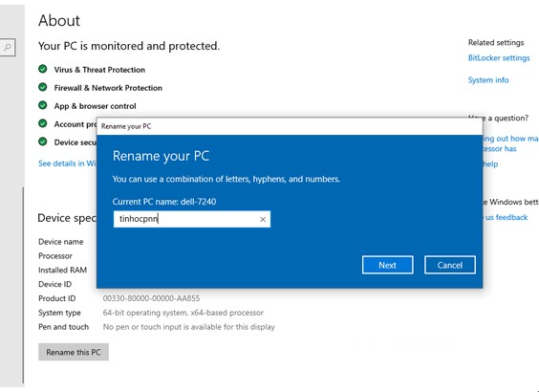
Task: Click green check beside App & browser control
Action: tap(43, 105)
